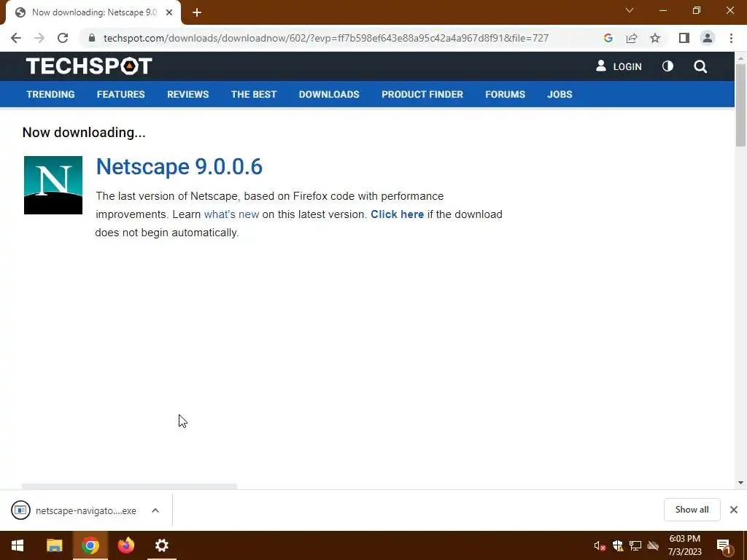The image size is (747, 560).
Task: Click the muted volume tray icon
Action: coord(600,545)
